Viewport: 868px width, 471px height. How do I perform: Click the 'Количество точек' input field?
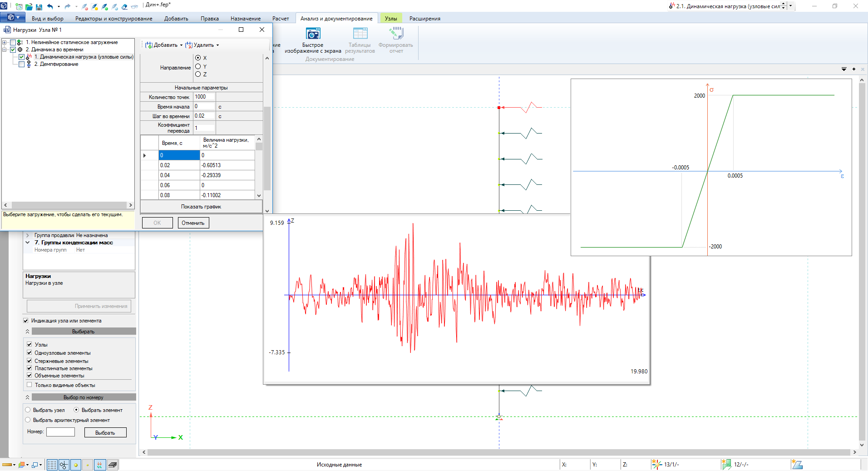[204, 97]
